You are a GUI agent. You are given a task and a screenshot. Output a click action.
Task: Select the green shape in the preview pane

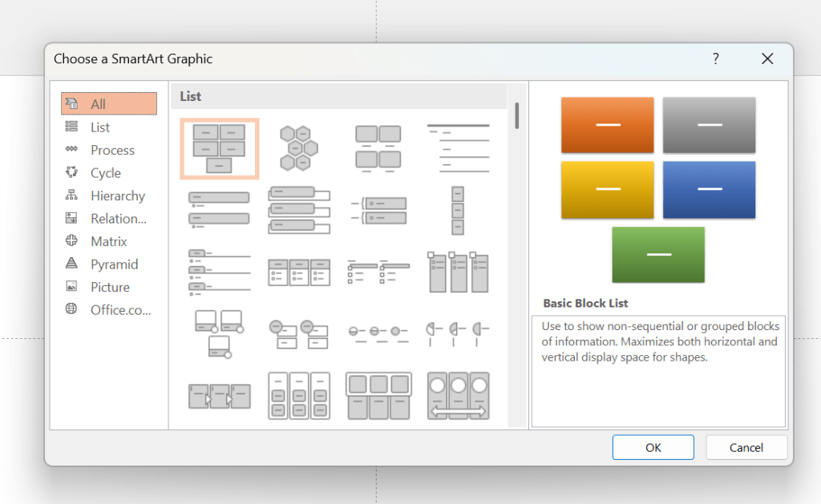point(657,255)
